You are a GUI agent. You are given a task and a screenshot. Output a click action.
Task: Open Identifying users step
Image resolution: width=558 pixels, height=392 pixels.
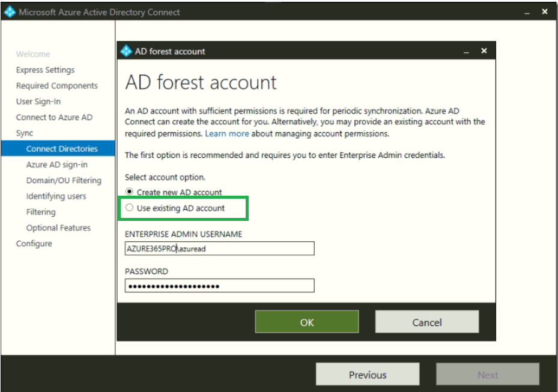coord(56,196)
